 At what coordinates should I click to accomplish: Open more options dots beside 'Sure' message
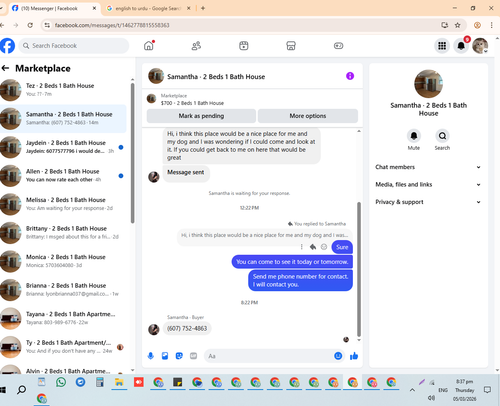pyautogui.click(x=302, y=247)
